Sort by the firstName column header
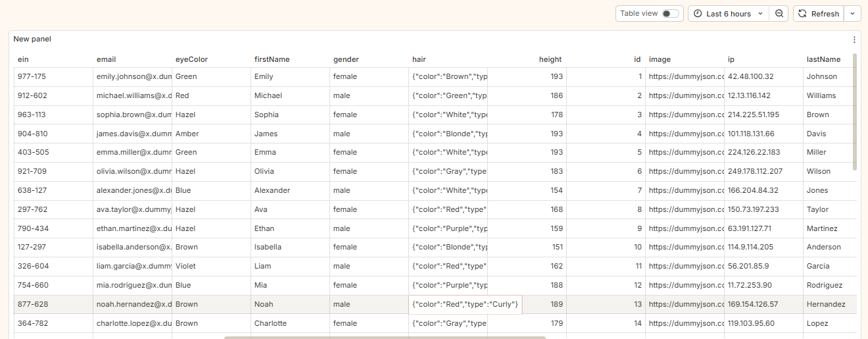The width and height of the screenshot is (868, 339). point(272,59)
